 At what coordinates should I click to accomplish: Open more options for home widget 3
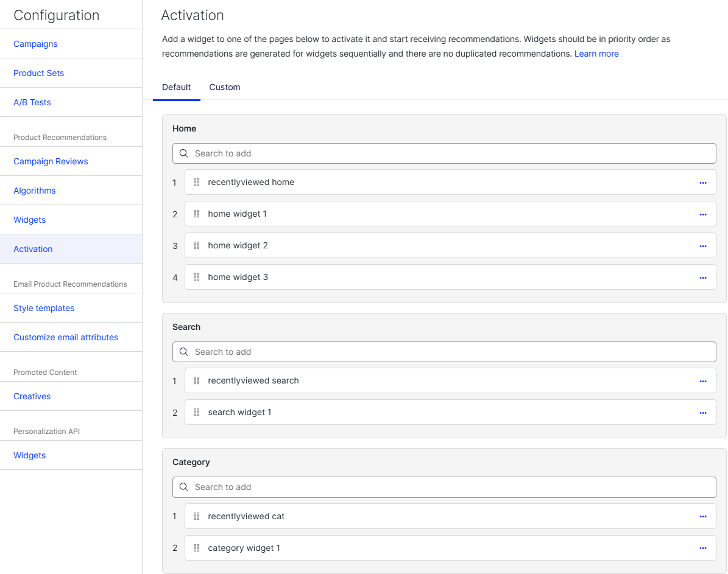coord(703,278)
